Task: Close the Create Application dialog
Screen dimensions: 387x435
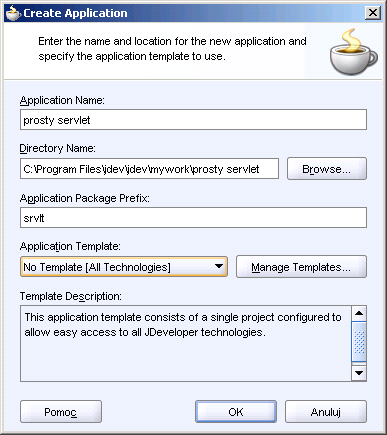Action: coord(373,13)
